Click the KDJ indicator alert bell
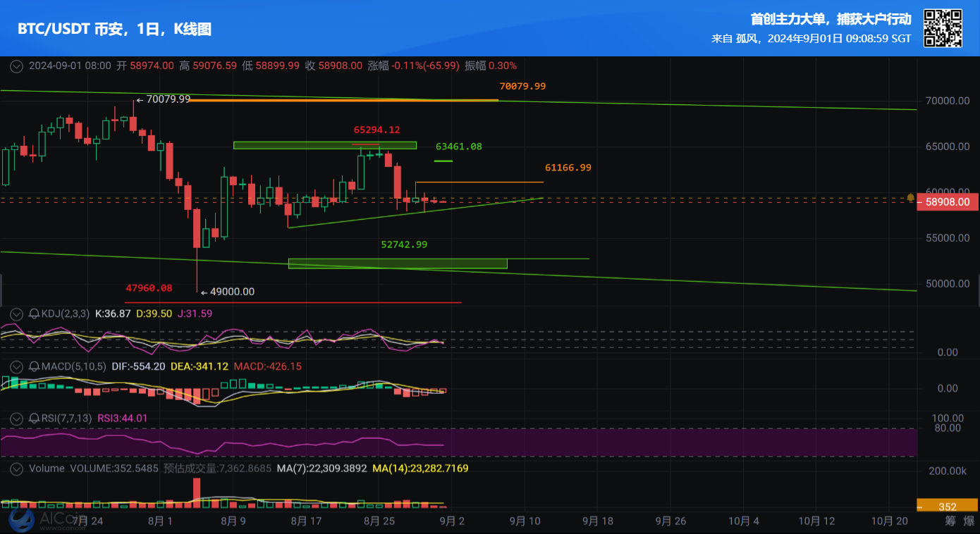 tap(34, 313)
